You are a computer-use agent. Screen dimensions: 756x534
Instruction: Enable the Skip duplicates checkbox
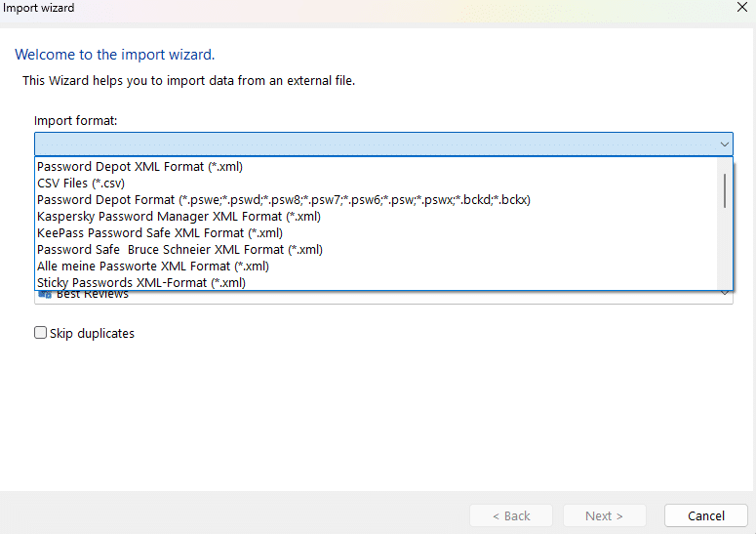[41, 333]
